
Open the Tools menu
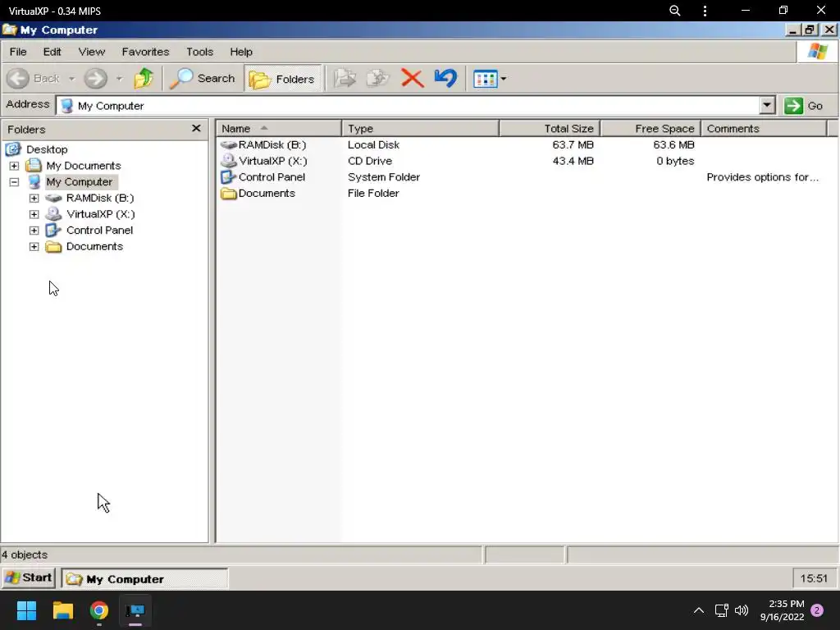tap(200, 52)
